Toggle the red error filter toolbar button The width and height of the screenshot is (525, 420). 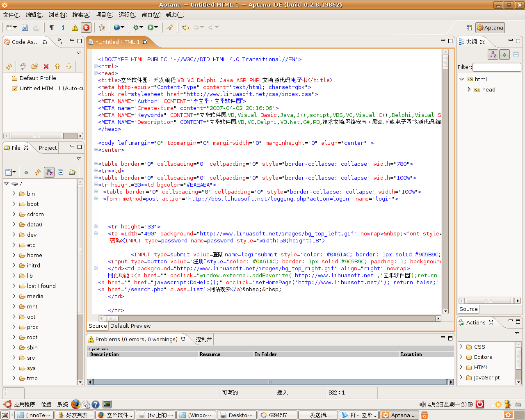[86, 27]
